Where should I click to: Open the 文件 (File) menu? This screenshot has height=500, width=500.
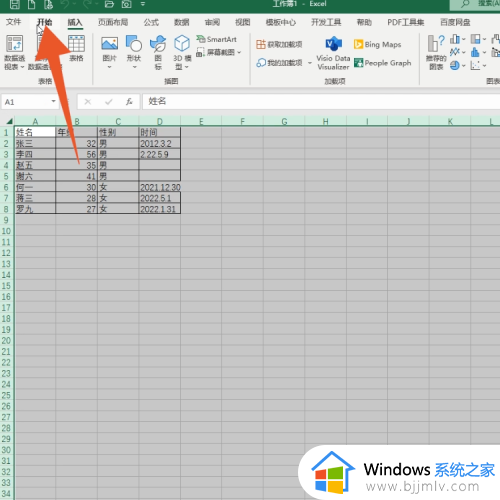[x=13, y=22]
